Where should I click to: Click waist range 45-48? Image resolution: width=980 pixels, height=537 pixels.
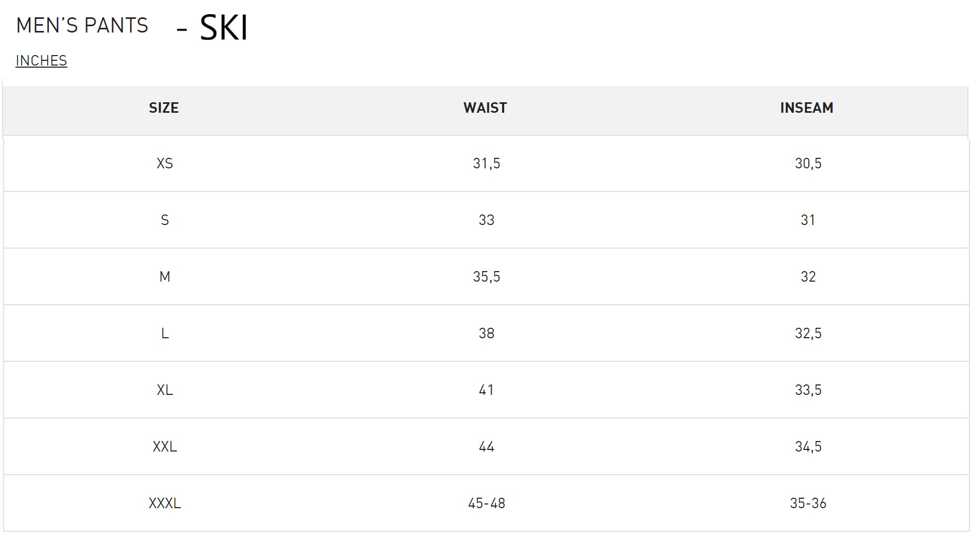pyautogui.click(x=486, y=503)
